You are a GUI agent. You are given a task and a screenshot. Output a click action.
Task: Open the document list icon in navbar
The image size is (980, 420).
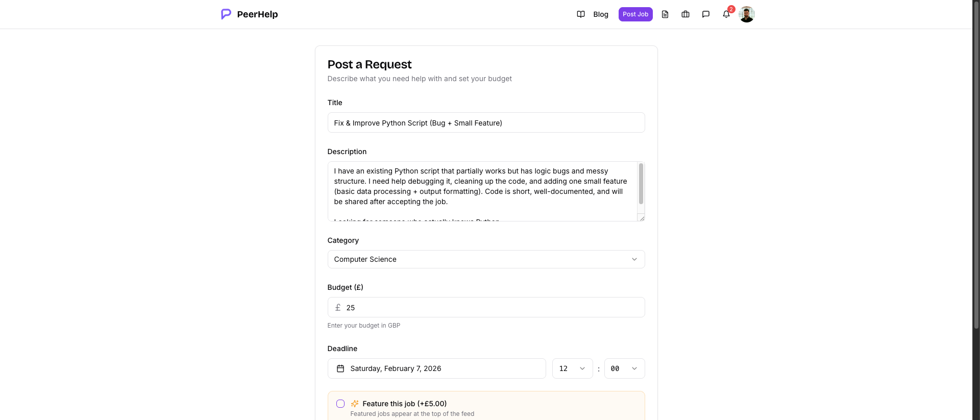point(665,14)
